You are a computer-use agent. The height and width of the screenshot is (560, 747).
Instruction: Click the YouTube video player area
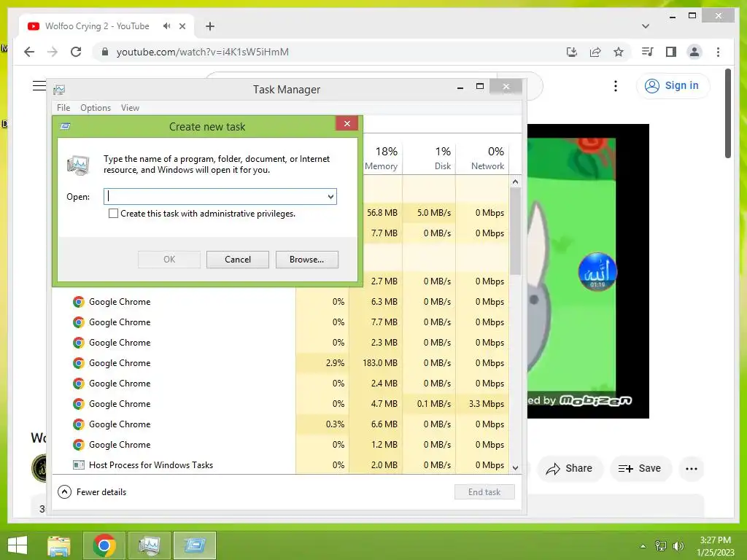[588, 271]
